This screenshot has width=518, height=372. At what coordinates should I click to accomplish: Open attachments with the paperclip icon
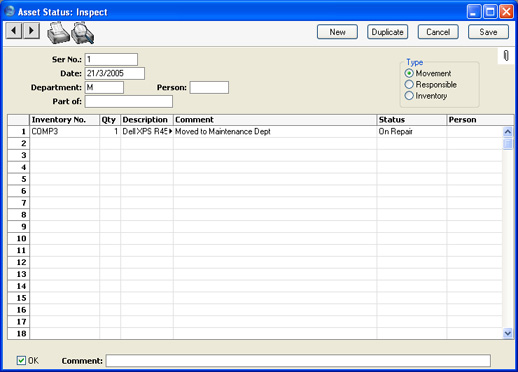[x=506, y=56]
